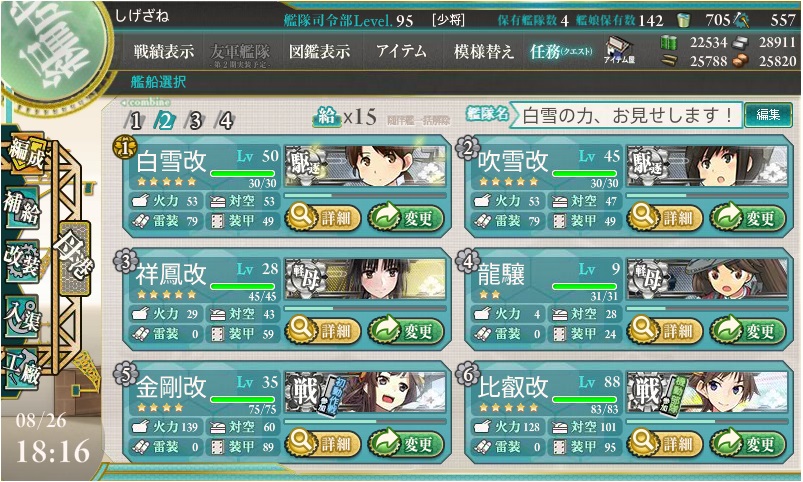Open the 改装 (Remodel) sidebar icon
The height and width of the screenshot is (482, 803).
(x=23, y=261)
